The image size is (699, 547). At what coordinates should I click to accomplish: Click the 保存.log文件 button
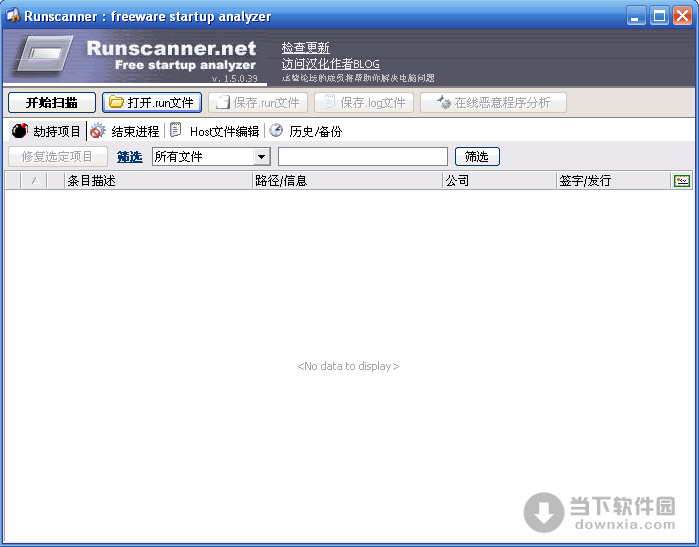(364, 103)
